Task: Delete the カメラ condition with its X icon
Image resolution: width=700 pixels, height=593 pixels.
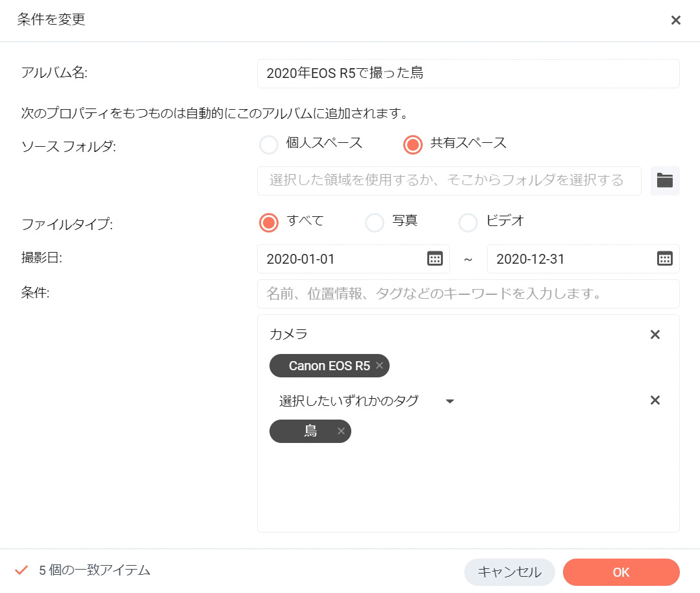Action: click(655, 334)
